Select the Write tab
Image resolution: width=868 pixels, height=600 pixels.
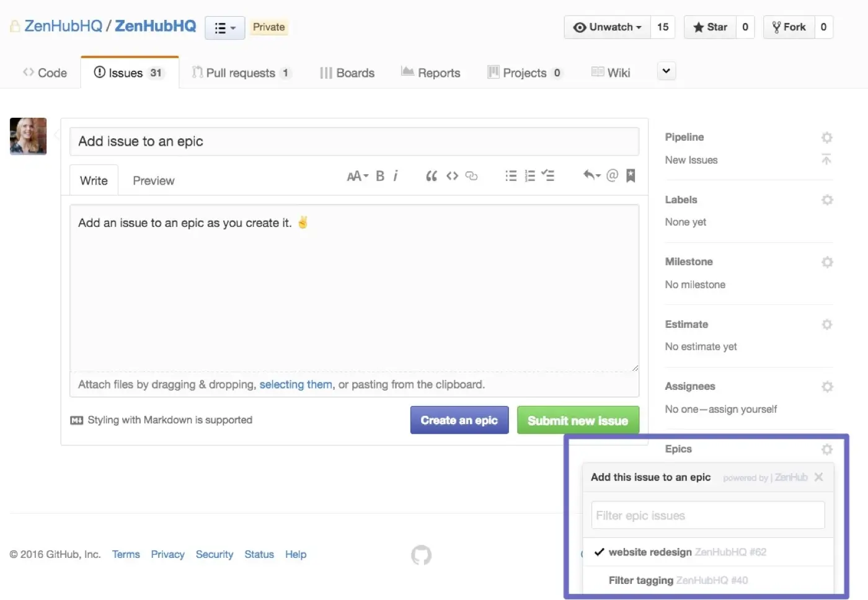pos(94,181)
